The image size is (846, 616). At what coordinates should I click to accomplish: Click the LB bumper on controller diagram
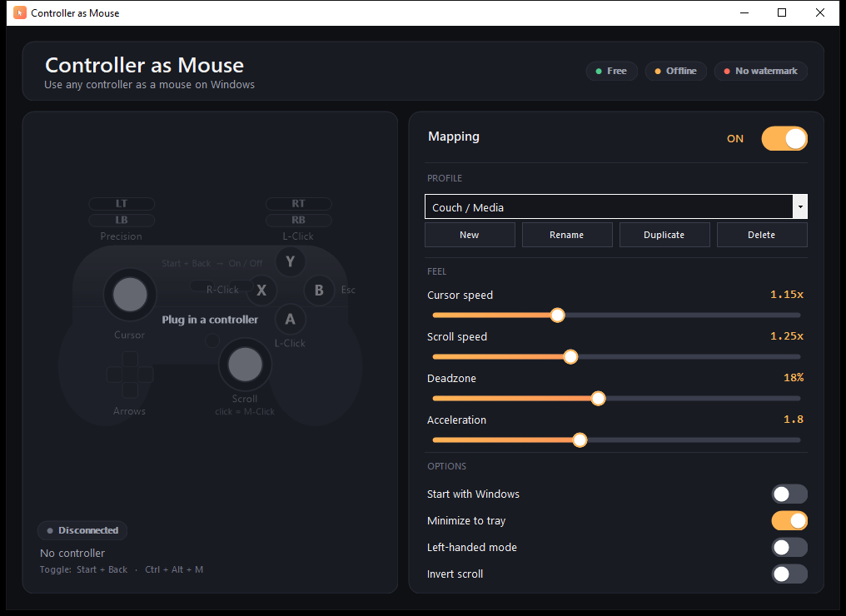click(122, 220)
